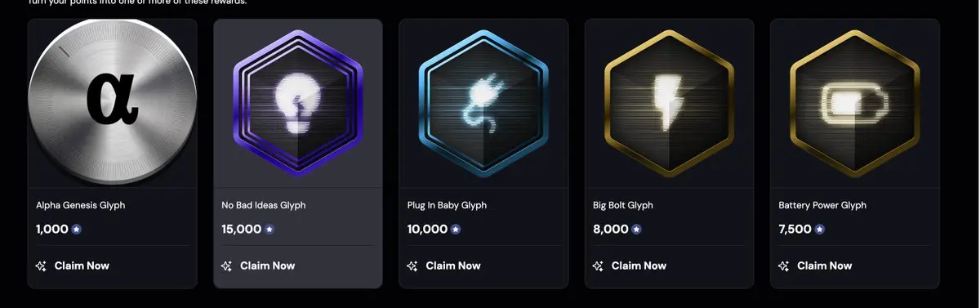The height and width of the screenshot is (308, 980).
Task: Open the Big Bolt Glyph title
Action: point(623,205)
